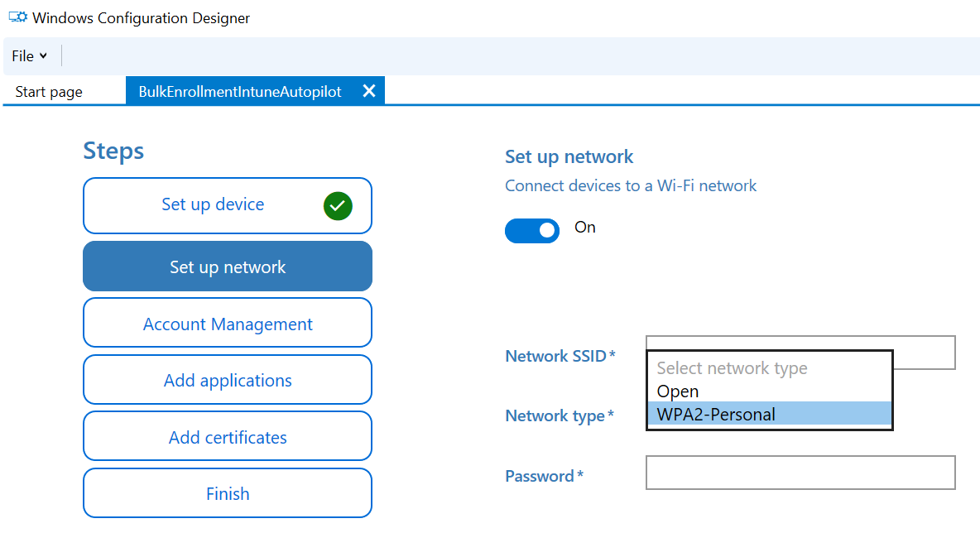Switch to the Start page tab

[x=49, y=92]
